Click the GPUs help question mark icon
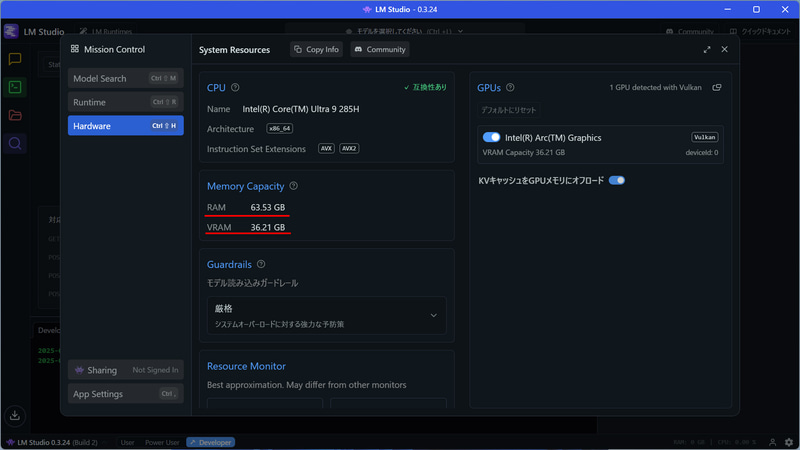The height and width of the screenshot is (450, 800). (x=510, y=87)
